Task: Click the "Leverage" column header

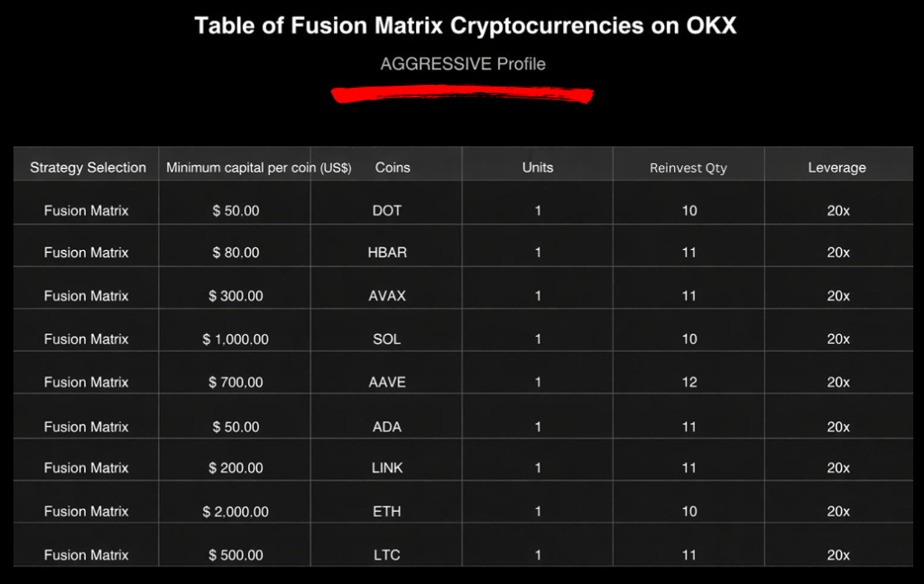Action: point(836,167)
